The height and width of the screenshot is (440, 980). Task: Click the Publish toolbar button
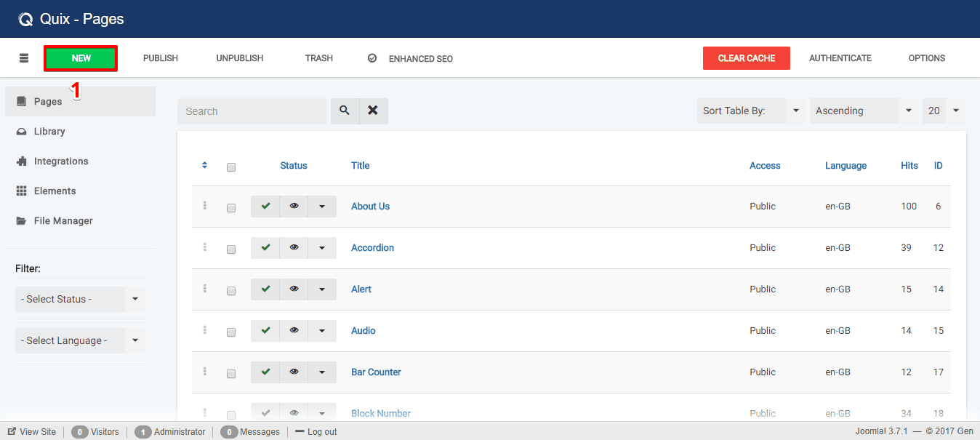[161, 58]
